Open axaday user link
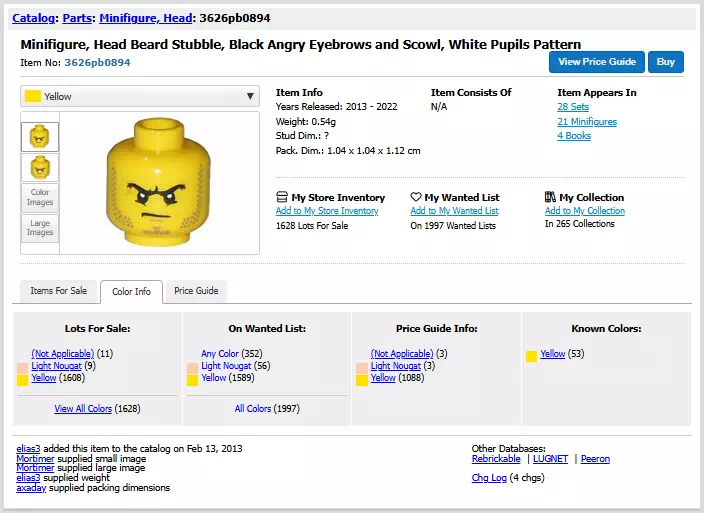Viewport: 704px width, 513px height. pos(31,488)
